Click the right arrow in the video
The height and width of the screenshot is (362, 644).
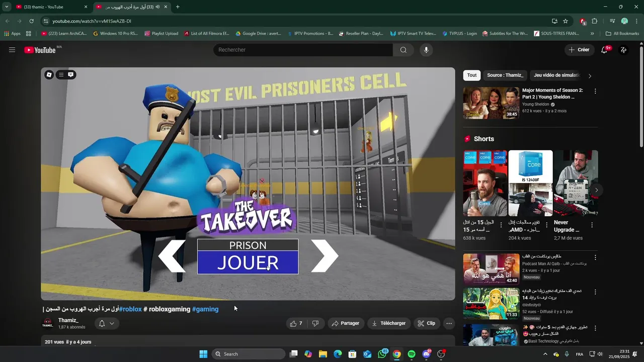[325, 255]
